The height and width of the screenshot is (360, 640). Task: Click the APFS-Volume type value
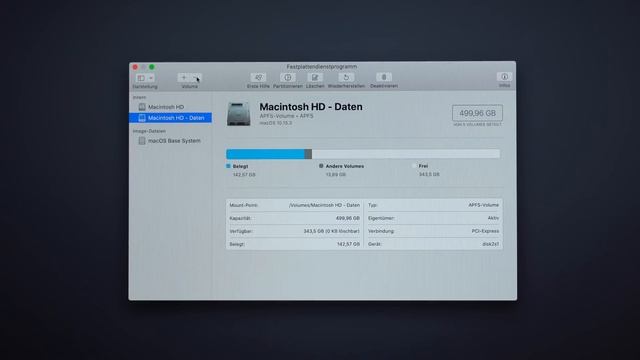(484, 205)
